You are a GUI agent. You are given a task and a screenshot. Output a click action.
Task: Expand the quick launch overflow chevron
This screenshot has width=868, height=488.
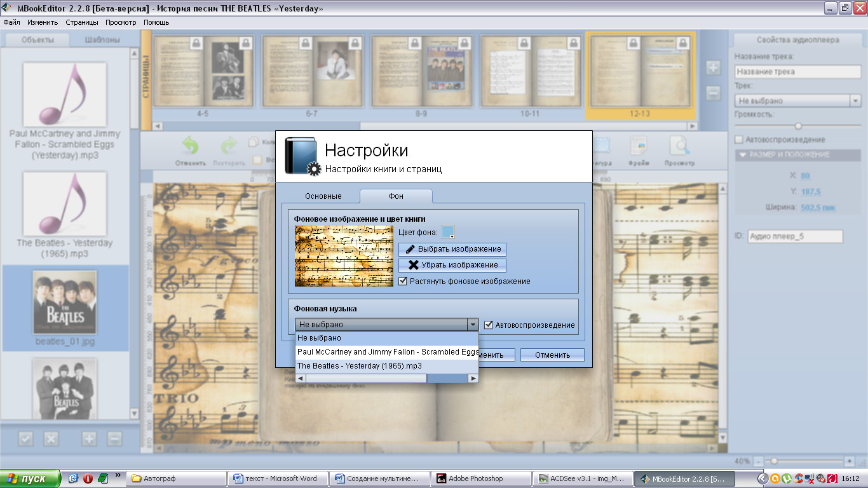118,475
